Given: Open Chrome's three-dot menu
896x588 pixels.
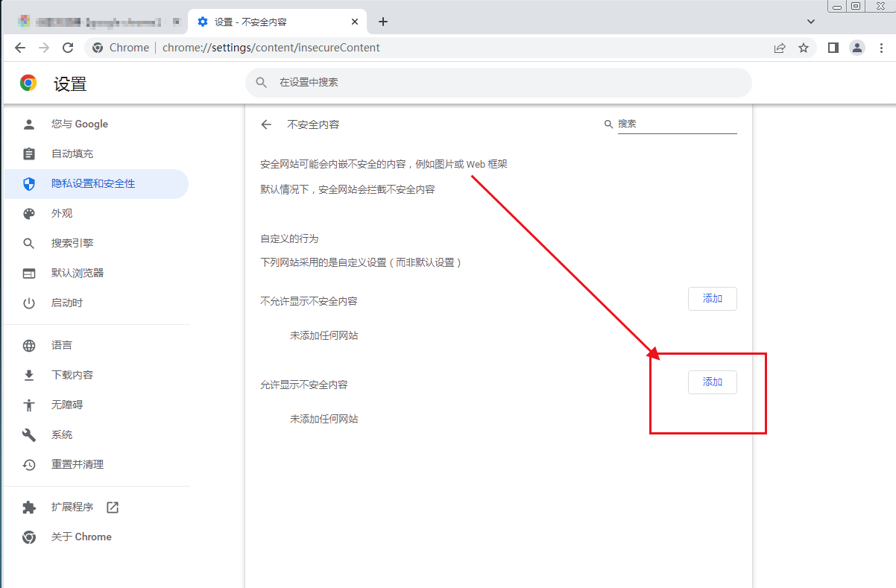Looking at the screenshot, I should [881, 48].
